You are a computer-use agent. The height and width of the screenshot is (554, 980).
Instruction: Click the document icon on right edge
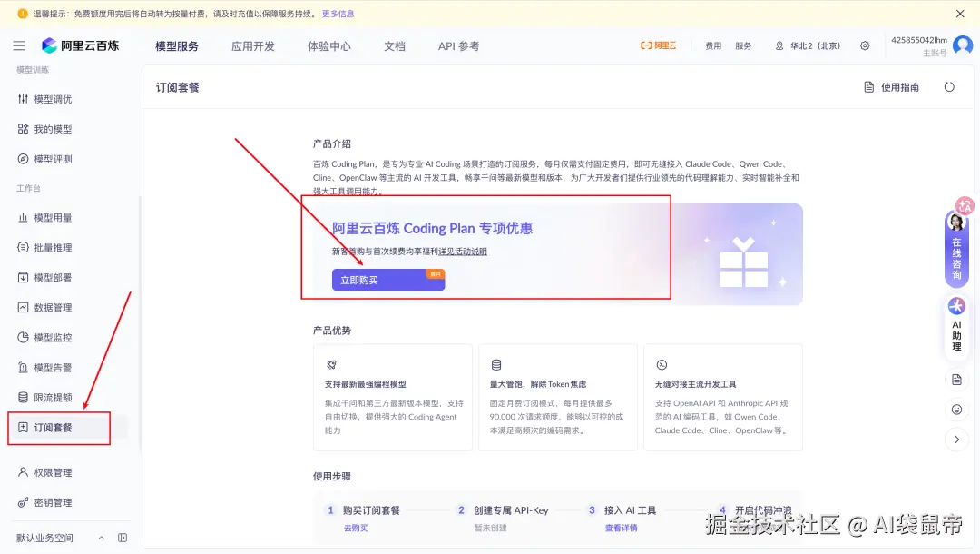tap(957, 380)
